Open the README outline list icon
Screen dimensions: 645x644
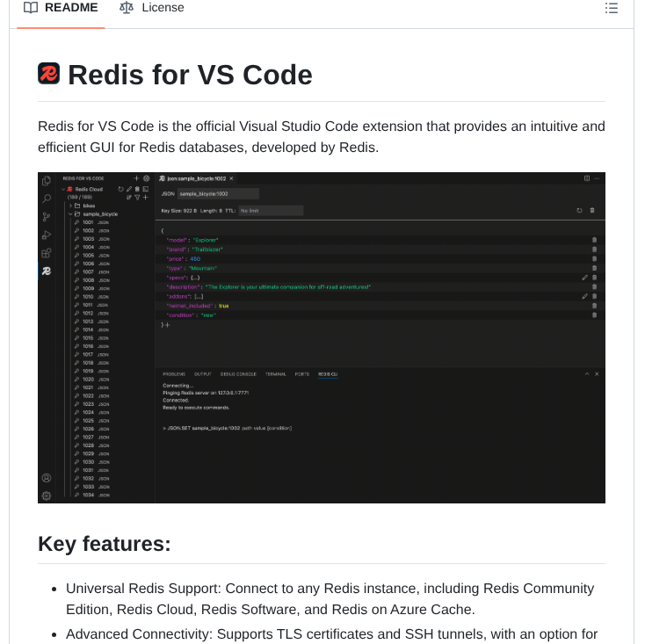tap(612, 8)
